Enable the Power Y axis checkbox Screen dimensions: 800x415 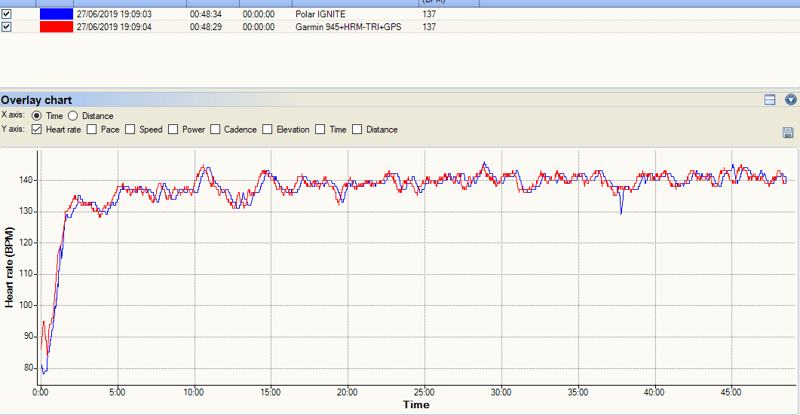(173, 130)
